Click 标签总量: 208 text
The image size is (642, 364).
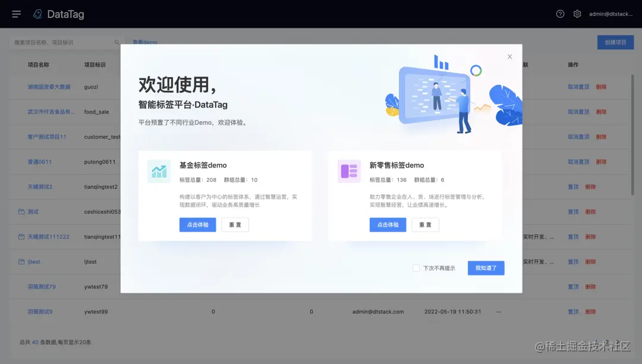pyautogui.click(x=198, y=180)
